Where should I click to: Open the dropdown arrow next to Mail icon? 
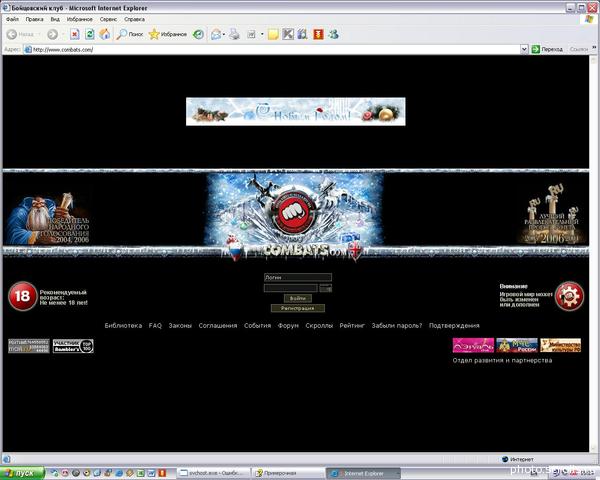[224, 34]
